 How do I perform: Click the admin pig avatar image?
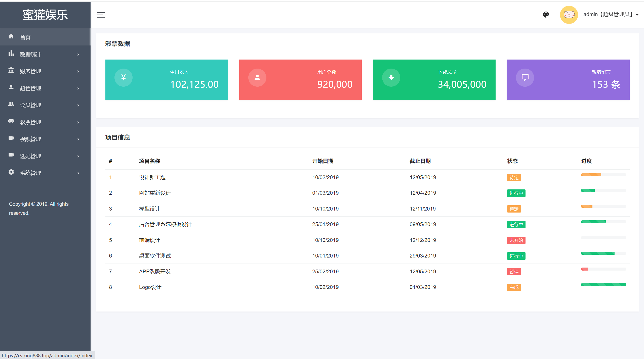pos(569,15)
